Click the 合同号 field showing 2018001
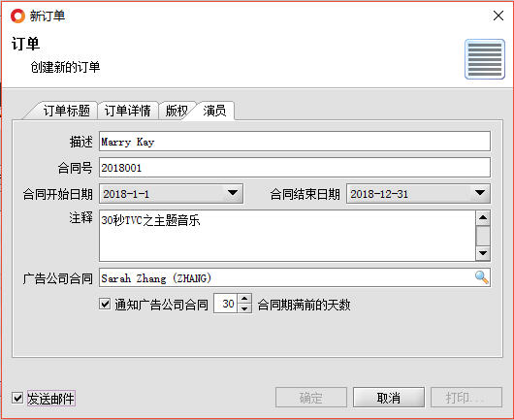Image resolution: width=514 pixels, height=420 pixels. point(295,168)
